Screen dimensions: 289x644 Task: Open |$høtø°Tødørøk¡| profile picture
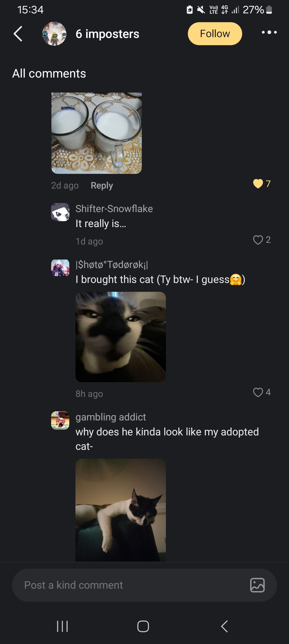(60, 268)
